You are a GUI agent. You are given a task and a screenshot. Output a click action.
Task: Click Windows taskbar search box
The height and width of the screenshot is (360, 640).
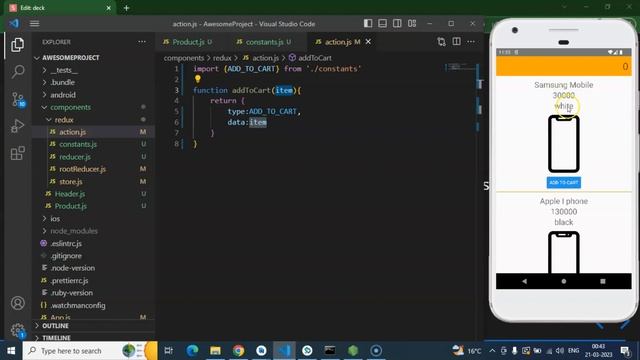(x=90, y=351)
